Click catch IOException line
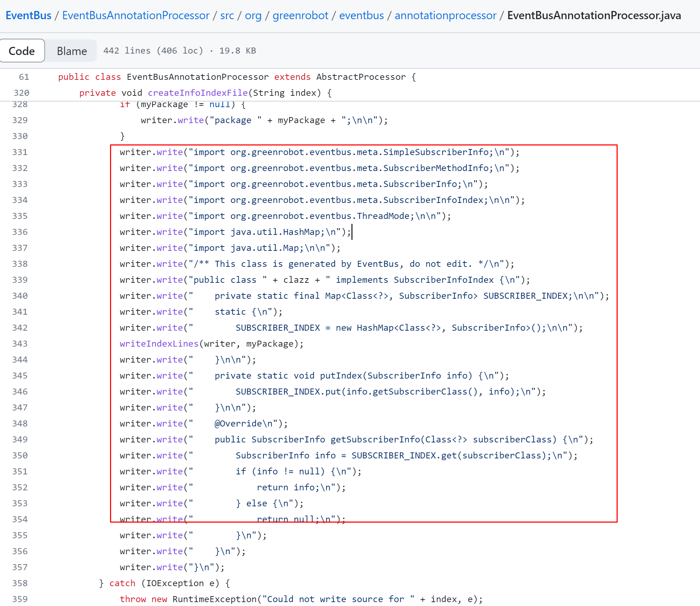This screenshot has width=700, height=606. [164, 583]
